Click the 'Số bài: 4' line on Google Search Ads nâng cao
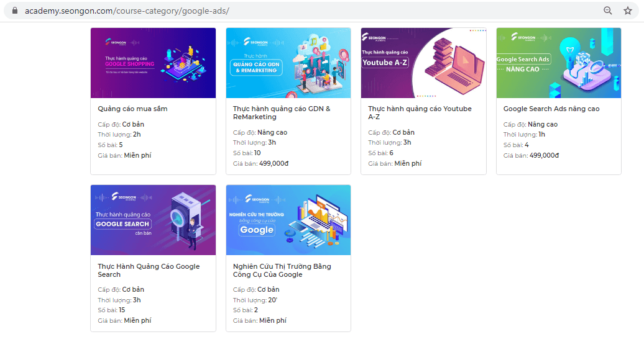The image size is (644, 347). [x=517, y=145]
